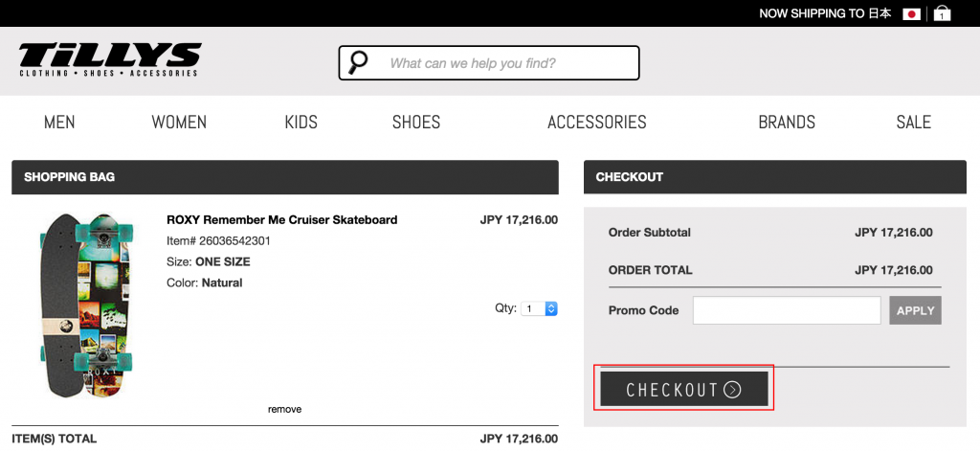Image resolution: width=980 pixels, height=452 pixels.
Task: Click the arrow circle on Checkout button
Action: click(732, 390)
